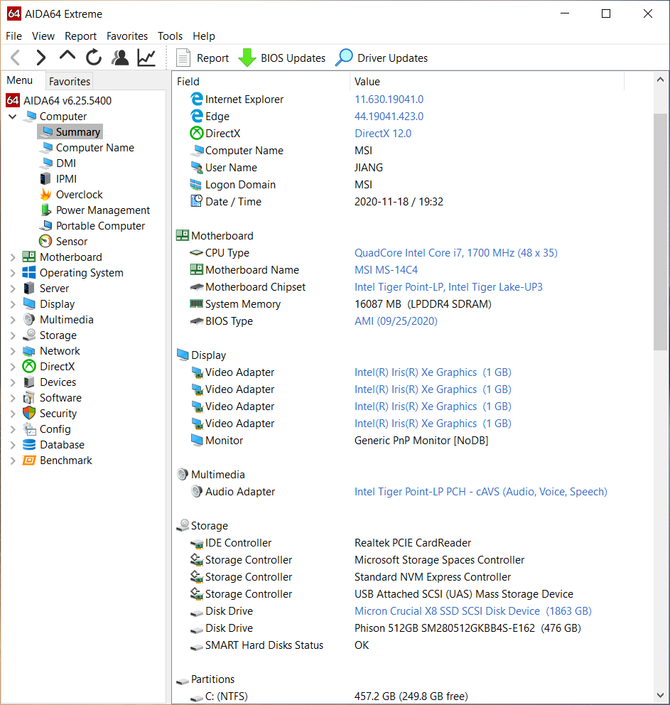Go up one level with Up arrow
The image size is (670, 705).
(x=67, y=57)
